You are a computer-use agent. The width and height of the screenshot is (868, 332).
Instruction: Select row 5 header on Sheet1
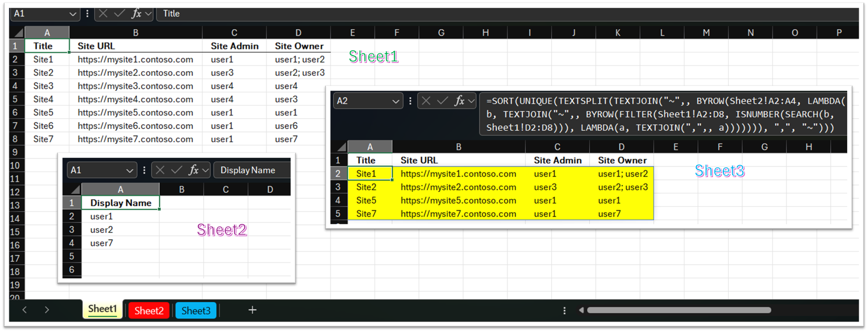pyautogui.click(x=15, y=99)
